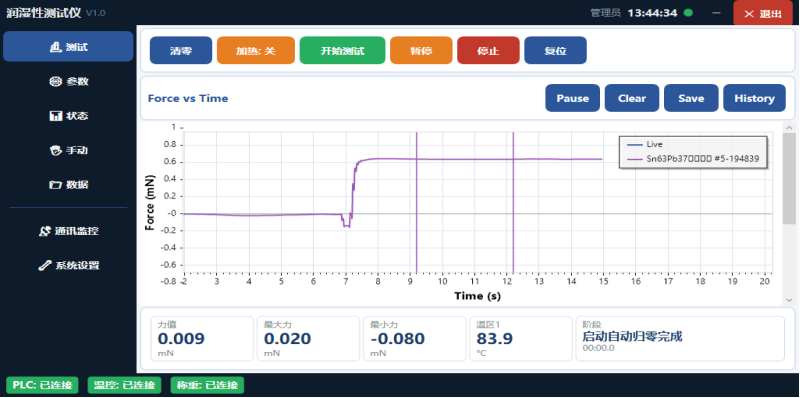Toggle heating with 加热: 关 button

(256, 51)
